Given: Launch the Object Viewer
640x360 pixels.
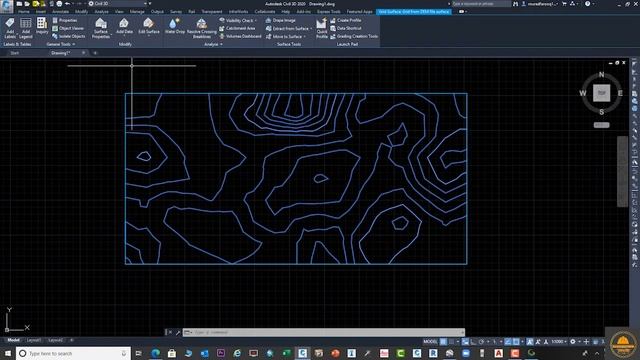Looking at the screenshot, I should click(68, 28).
